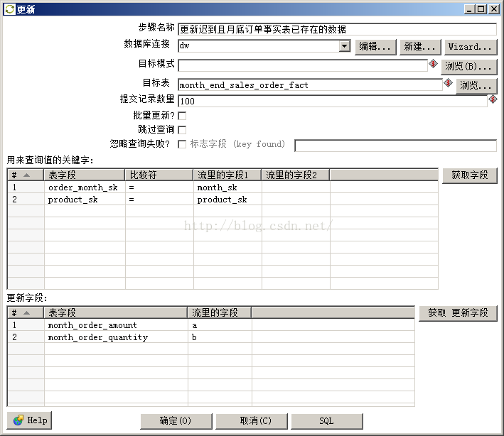Screen dimensions: 504x436
Task: Click stream field cell 'b'
Action: [220, 337]
